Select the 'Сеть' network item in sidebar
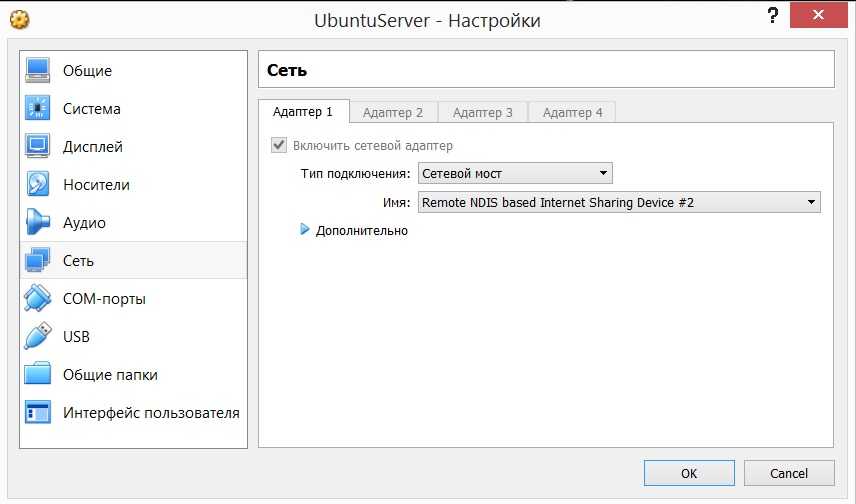The height and width of the screenshot is (504, 856). pos(78,261)
